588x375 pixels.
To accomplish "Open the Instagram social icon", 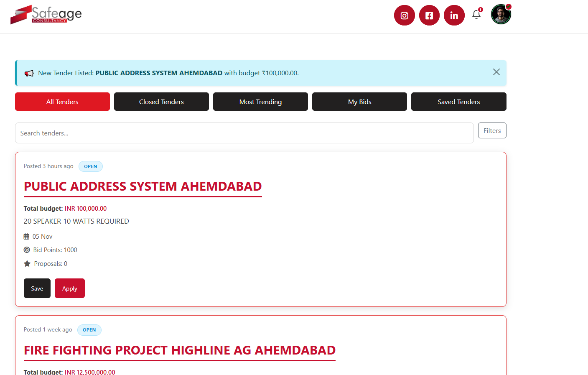I will tap(405, 15).
